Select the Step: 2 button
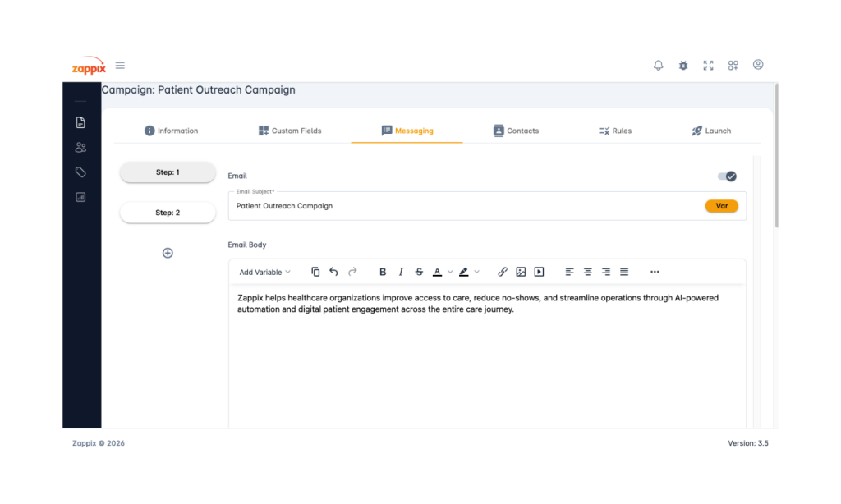 pyautogui.click(x=168, y=213)
